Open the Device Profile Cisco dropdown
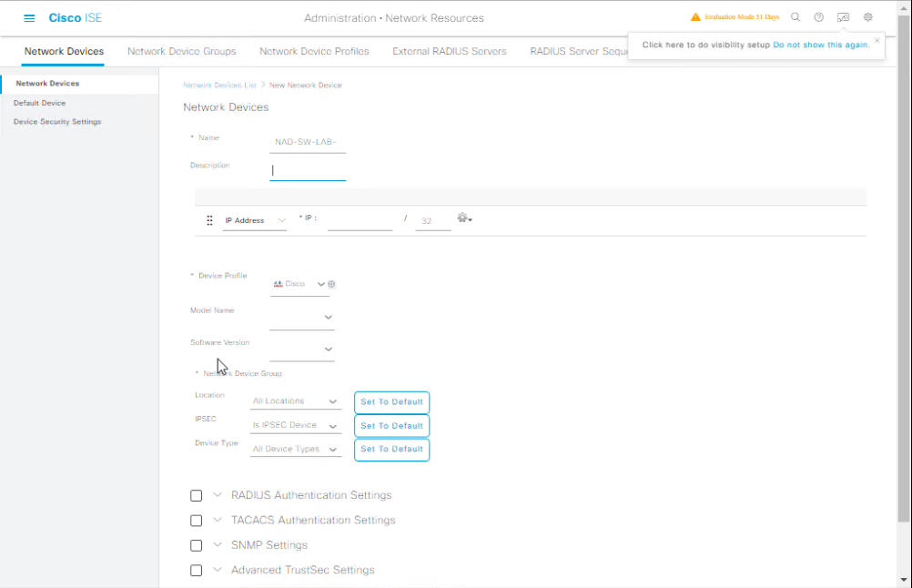 299,284
